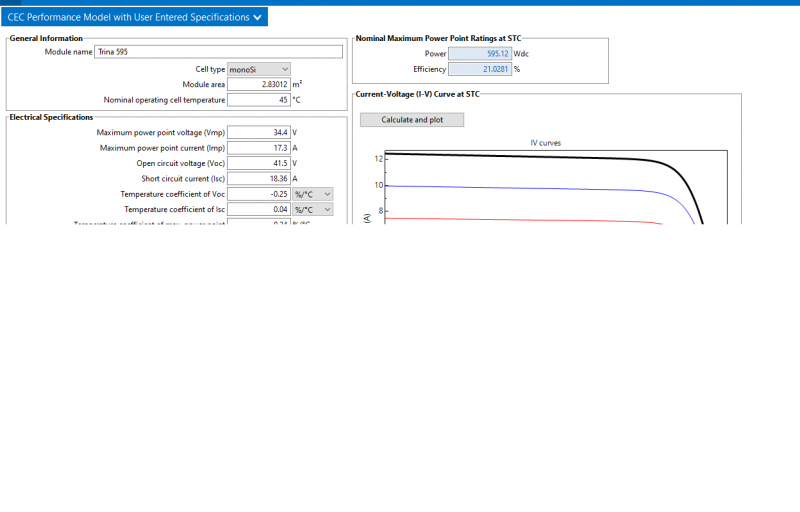This screenshot has width=800, height=512.
Task: Click the calculated Efficiency output field
Action: 480,69
